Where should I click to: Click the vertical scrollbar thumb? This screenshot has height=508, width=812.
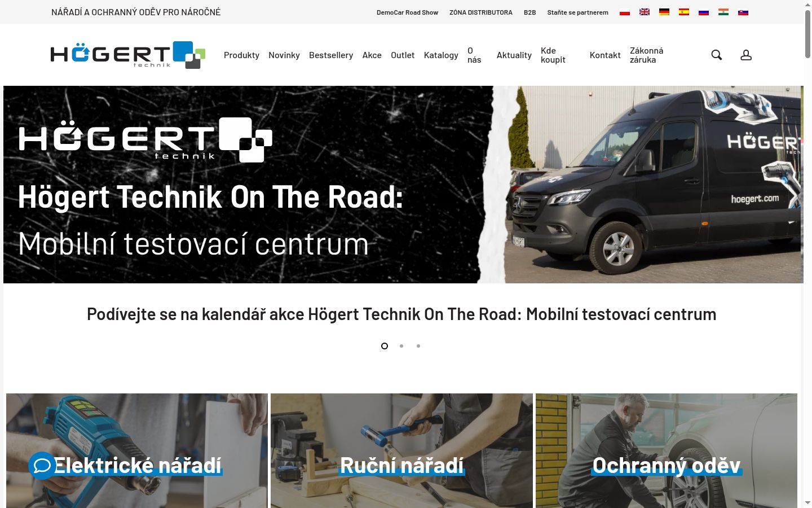coord(807,34)
